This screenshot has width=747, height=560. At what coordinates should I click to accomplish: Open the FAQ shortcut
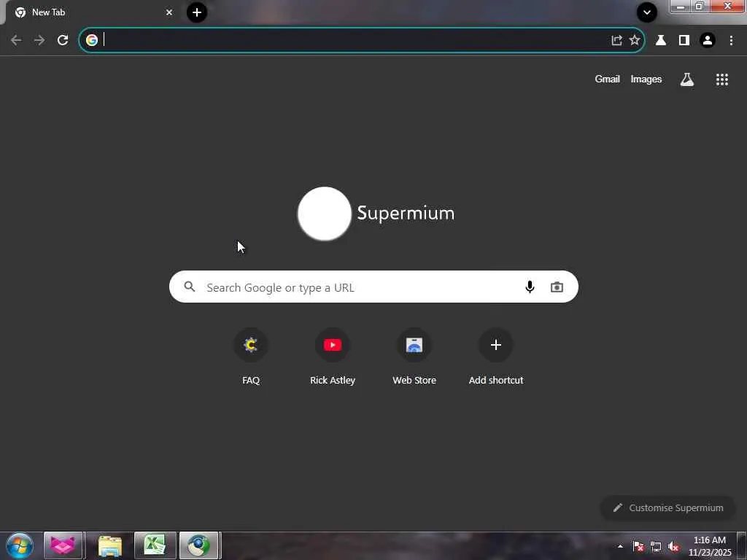251,356
